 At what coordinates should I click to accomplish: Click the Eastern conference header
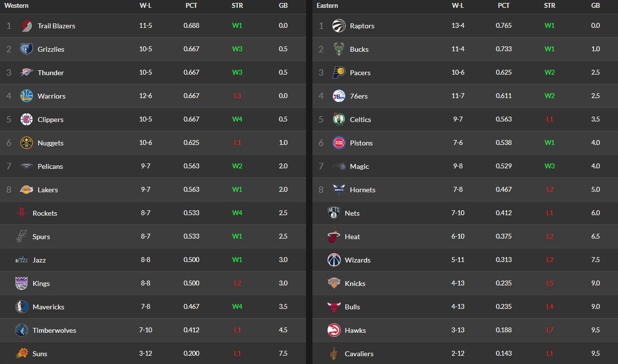(x=327, y=6)
